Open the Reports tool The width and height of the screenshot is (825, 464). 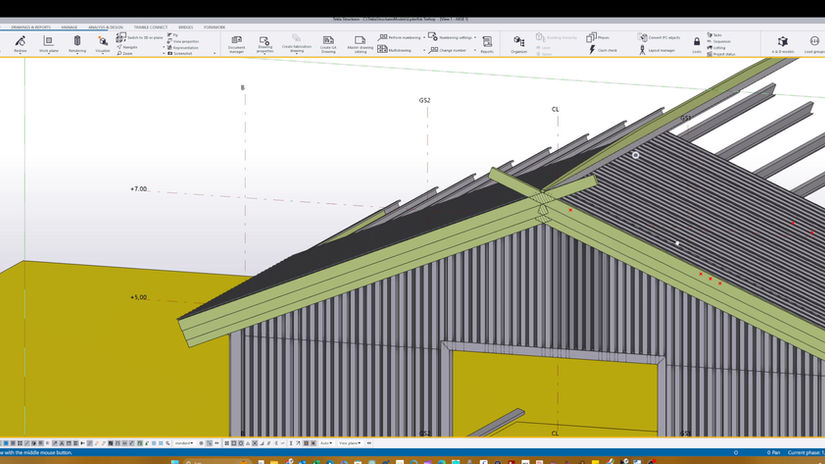(487, 44)
